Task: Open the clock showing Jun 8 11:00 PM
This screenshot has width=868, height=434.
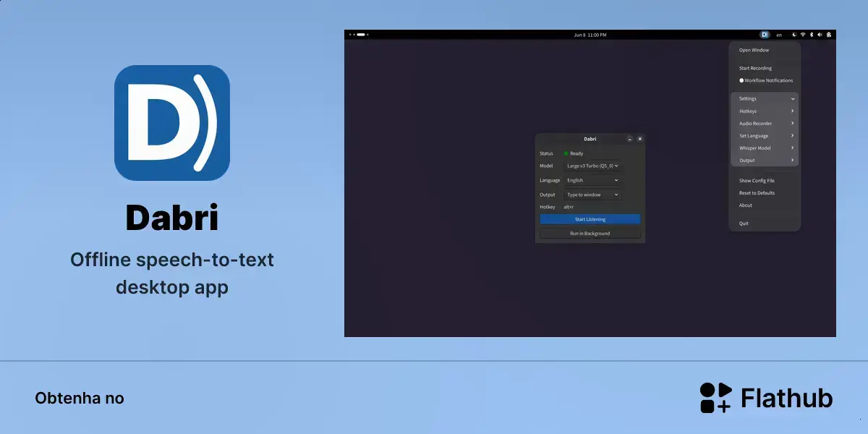Action: (590, 35)
